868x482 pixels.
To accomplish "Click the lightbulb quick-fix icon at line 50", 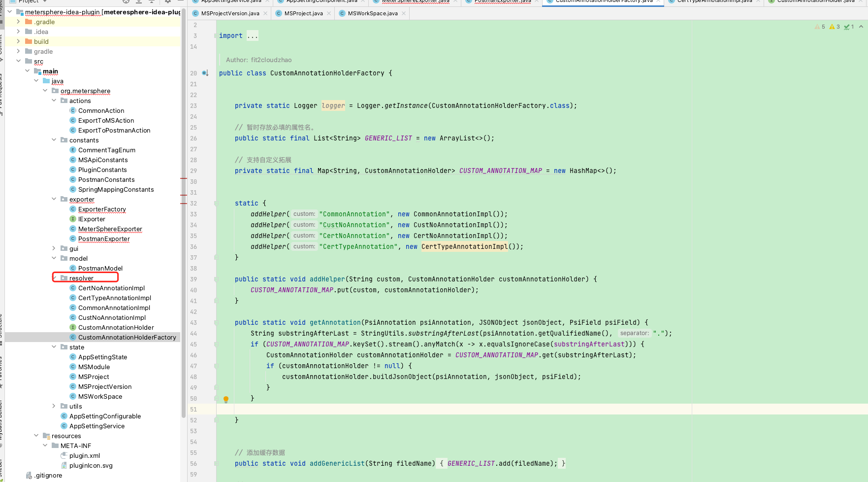I will pos(226,399).
